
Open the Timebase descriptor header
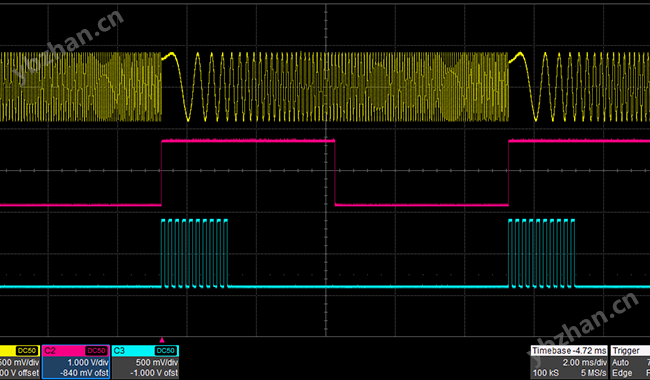pos(569,351)
